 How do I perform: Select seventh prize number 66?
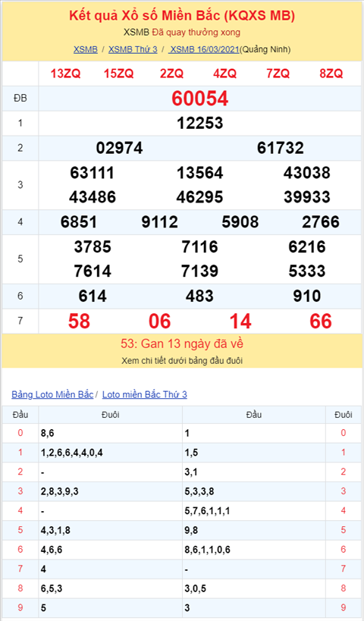(321, 321)
